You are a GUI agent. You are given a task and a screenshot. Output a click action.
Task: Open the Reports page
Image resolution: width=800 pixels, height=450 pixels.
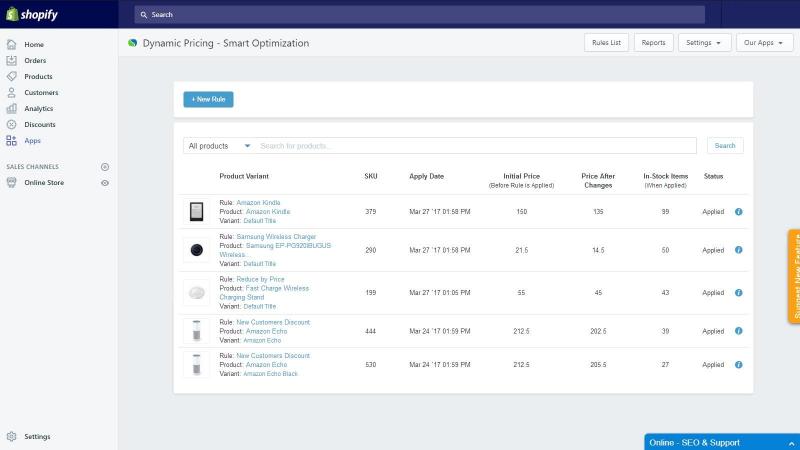(654, 43)
